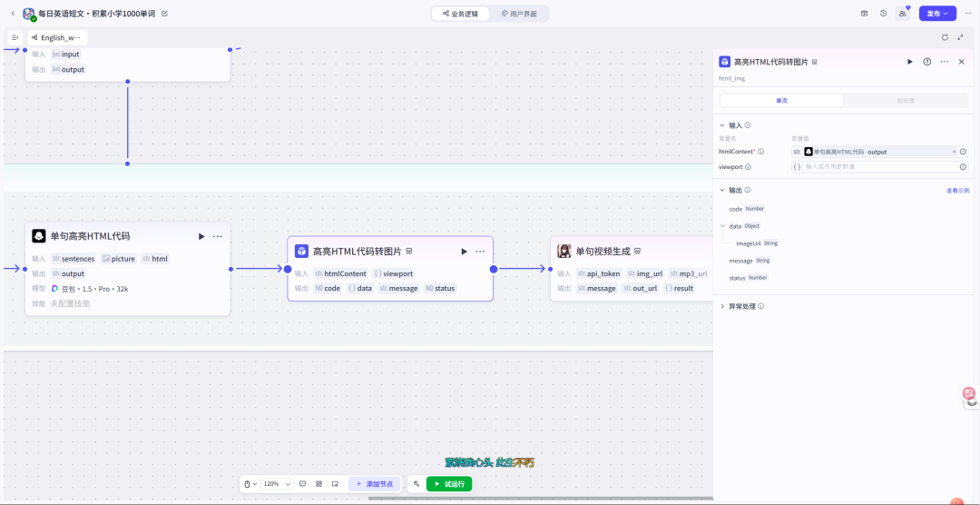Toggle the sidebar list icon at canvas top-left

15,37
